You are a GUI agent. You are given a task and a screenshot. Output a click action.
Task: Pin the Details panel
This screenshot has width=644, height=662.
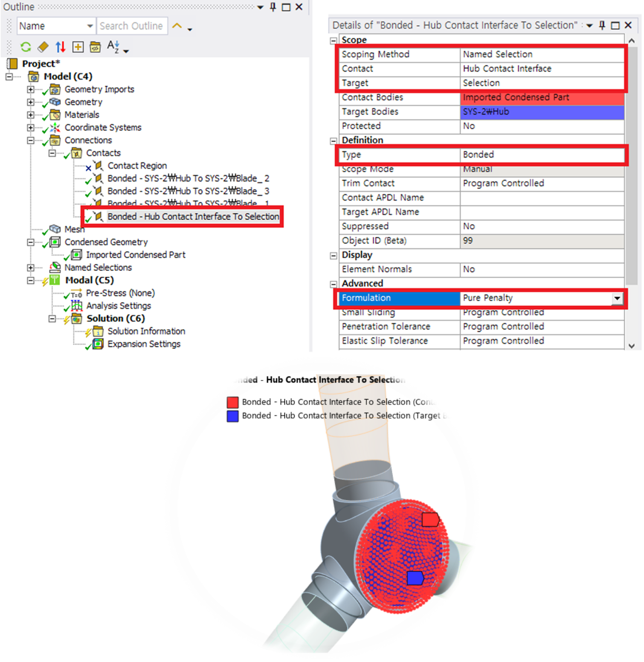[602, 25]
